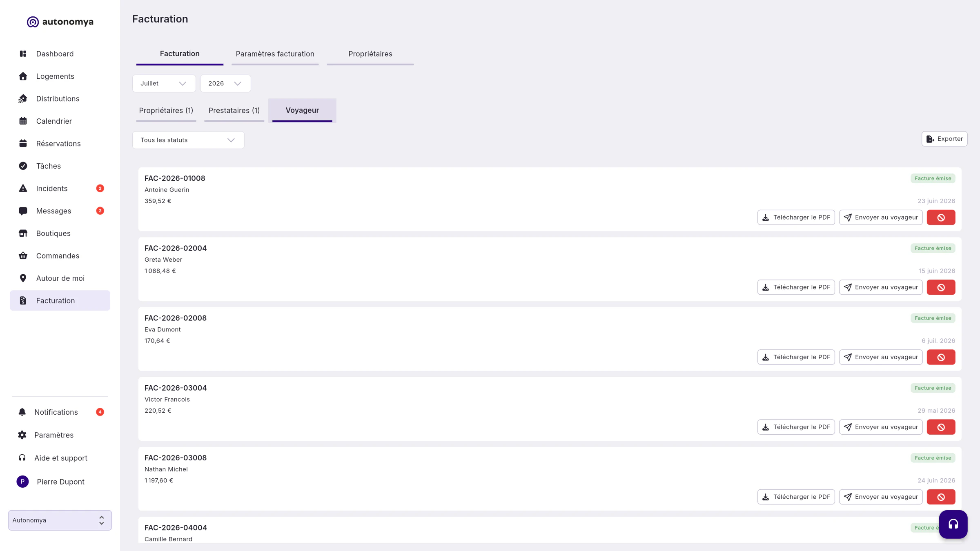Download PDF for Greta Weber's invoice

[796, 287]
